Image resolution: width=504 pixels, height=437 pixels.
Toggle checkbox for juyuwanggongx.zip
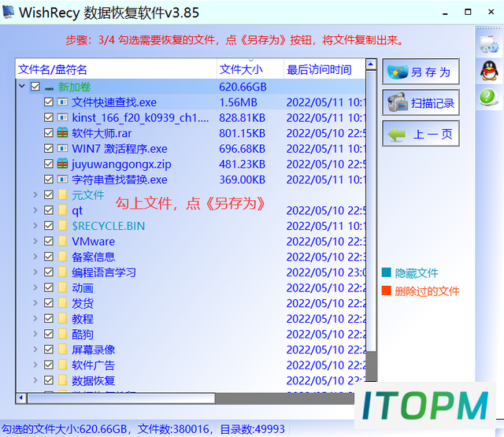[x=49, y=164]
